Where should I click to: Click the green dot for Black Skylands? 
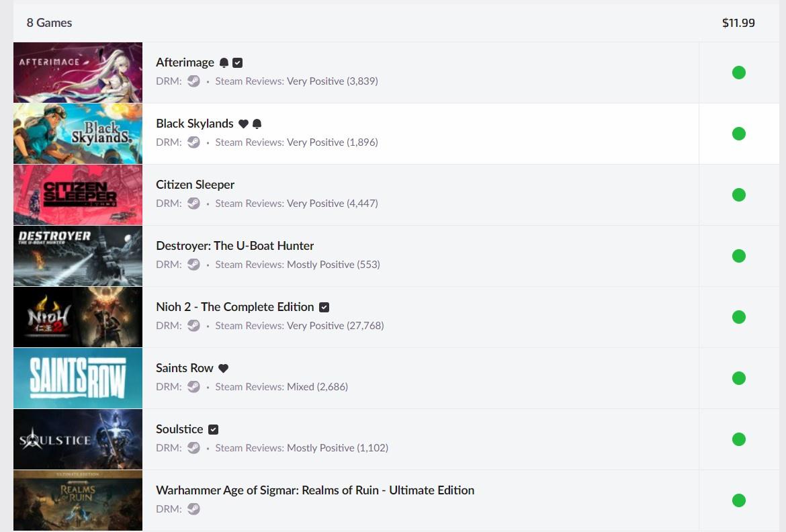739,134
